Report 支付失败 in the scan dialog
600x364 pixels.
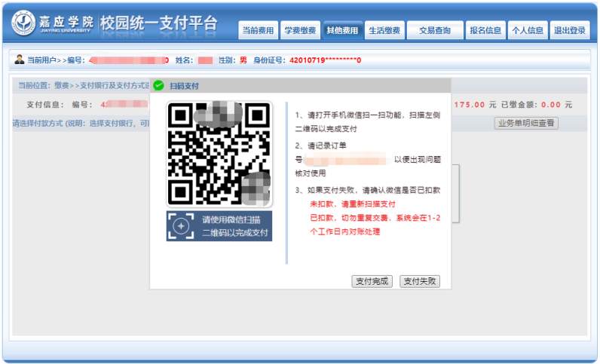420,281
